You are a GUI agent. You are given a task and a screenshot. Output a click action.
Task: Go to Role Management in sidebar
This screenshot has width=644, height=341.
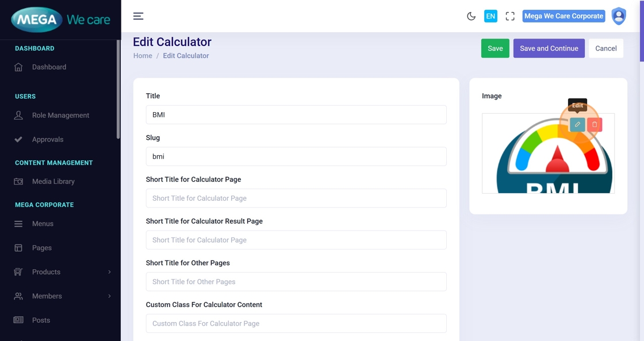pos(60,115)
